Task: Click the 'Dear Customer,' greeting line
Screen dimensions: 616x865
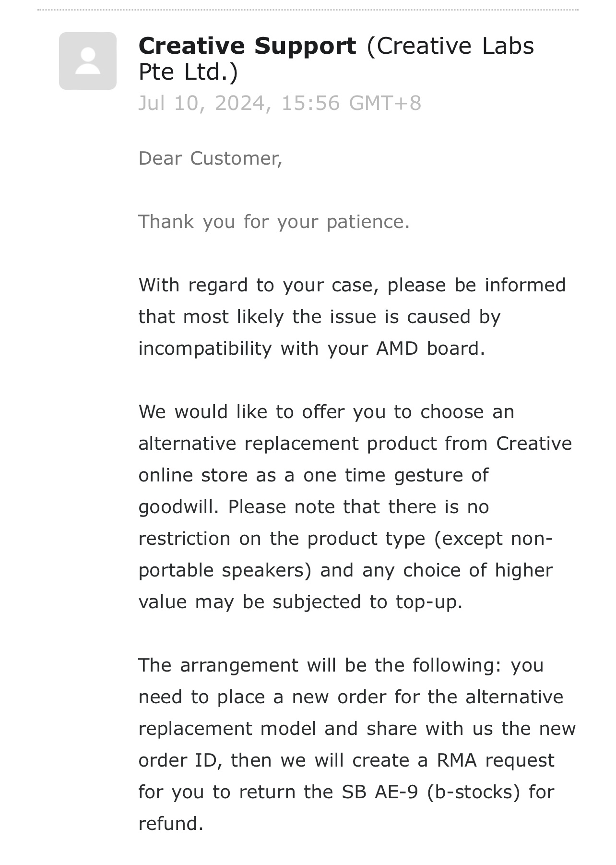Action: pos(210,158)
